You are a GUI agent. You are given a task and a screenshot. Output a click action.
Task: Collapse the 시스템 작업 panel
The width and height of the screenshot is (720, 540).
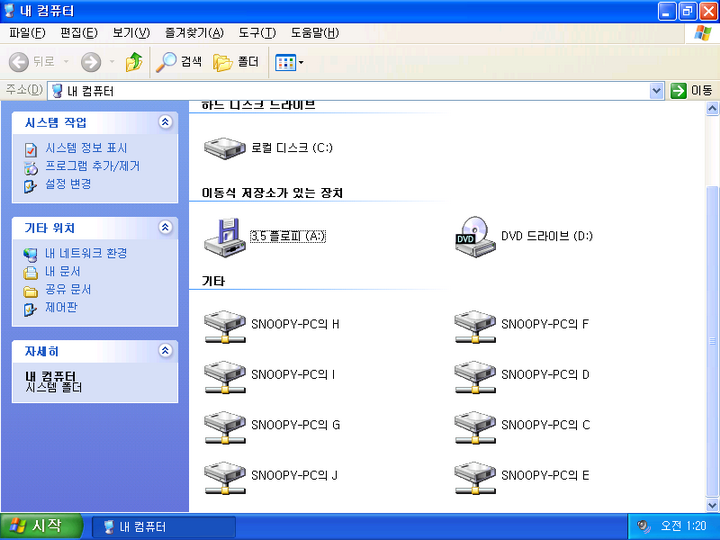165,122
